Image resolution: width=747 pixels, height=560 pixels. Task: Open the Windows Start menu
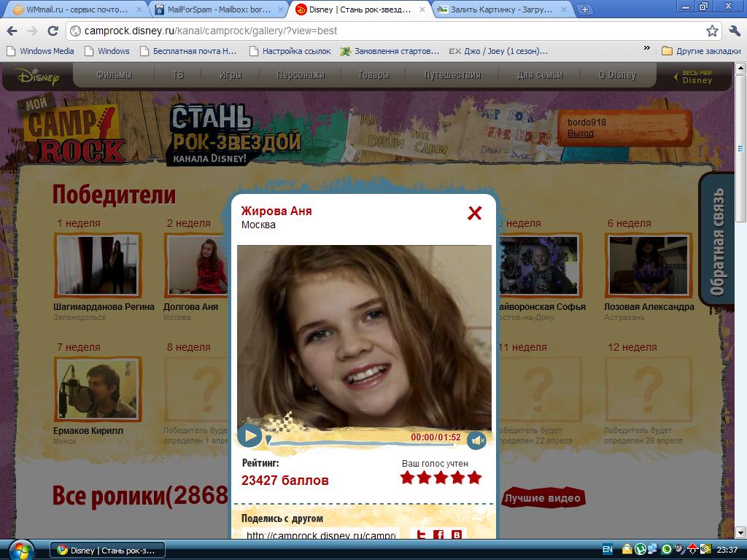pos(21,550)
